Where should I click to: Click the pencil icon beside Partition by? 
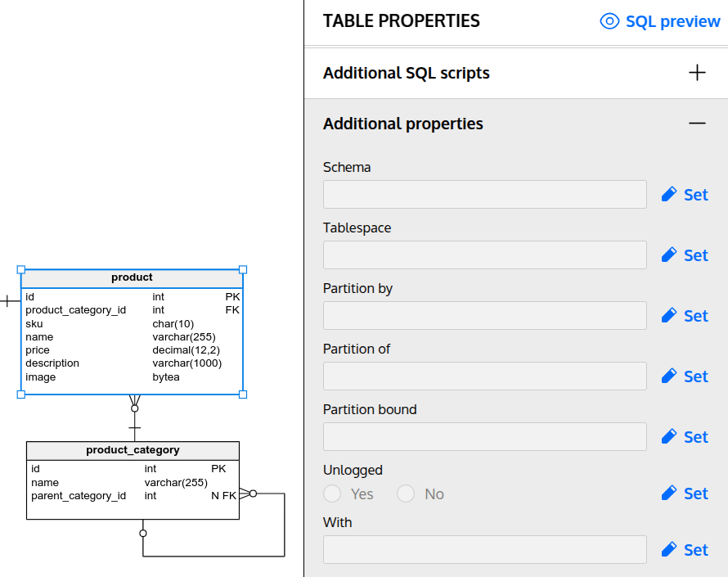pyautogui.click(x=669, y=316)
